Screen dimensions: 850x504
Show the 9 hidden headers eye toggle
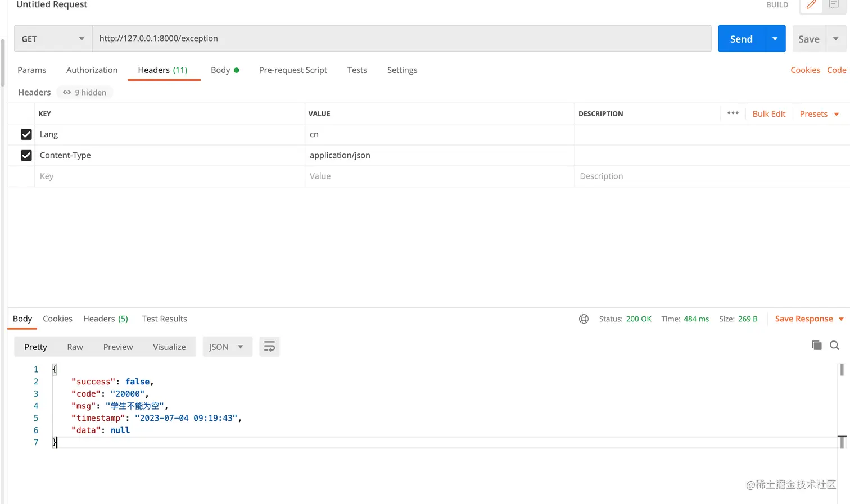[85, 92]
